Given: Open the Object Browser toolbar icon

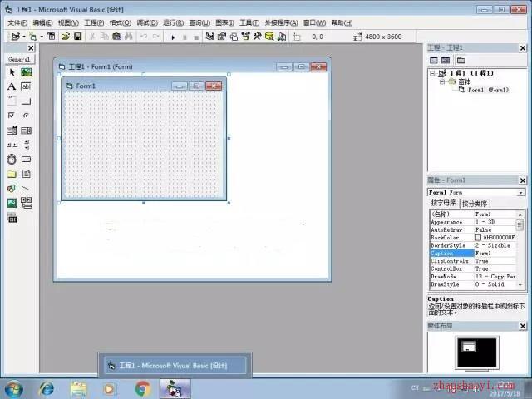Looking at the screenshot, I should pos(246,37).
